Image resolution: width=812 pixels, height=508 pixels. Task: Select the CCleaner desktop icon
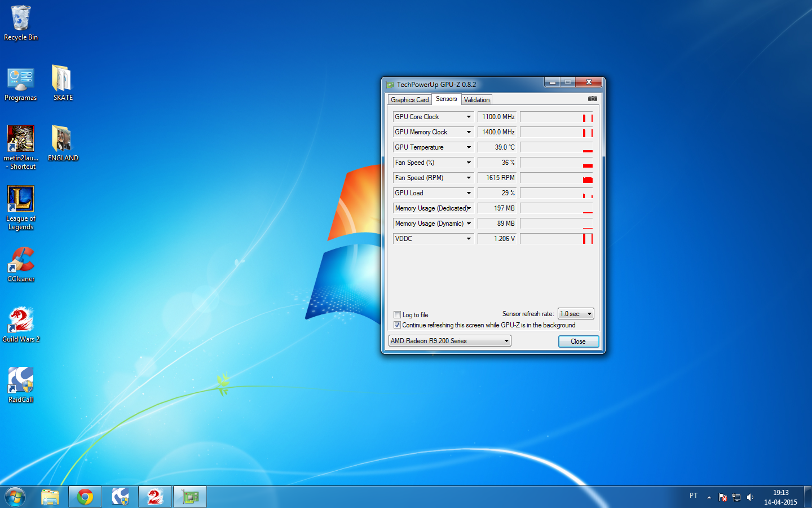click(x=21, y=260)
